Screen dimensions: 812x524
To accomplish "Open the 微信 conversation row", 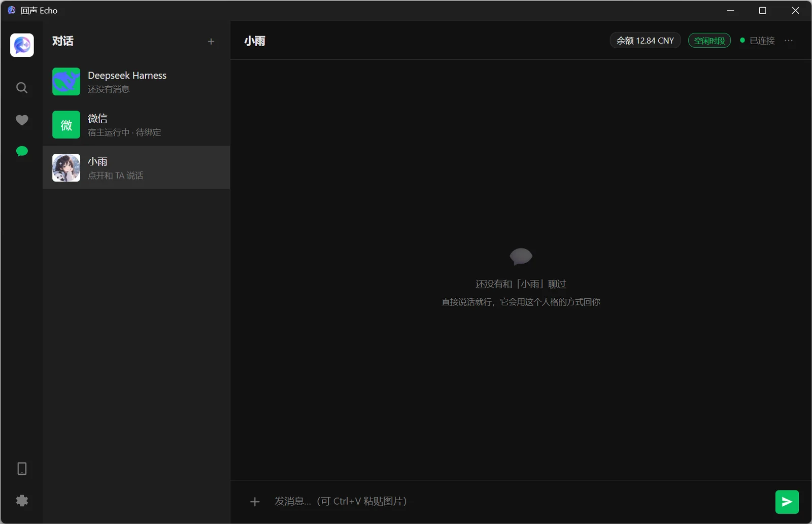I will pyautogui.click(x=136, y=125).
